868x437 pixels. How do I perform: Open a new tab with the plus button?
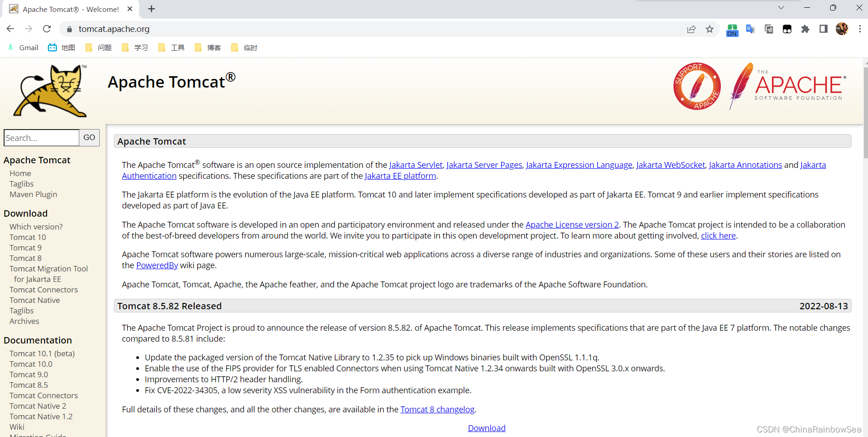(x=152, y=9)
